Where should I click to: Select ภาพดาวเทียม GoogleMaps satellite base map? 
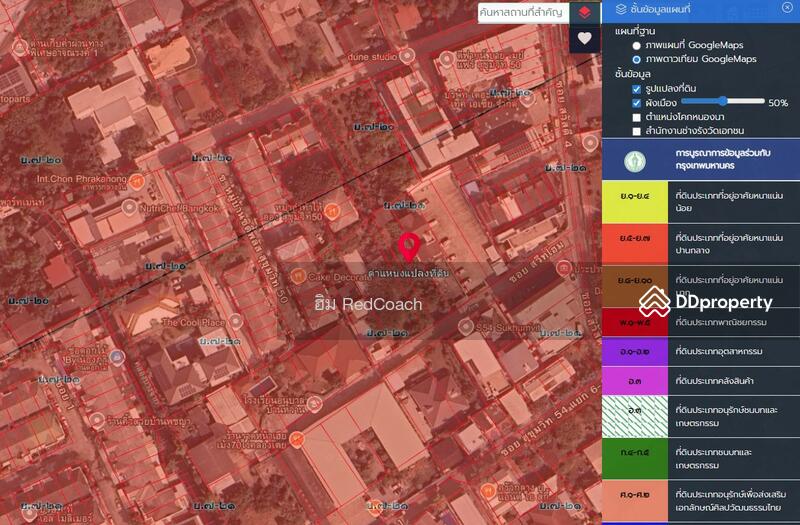(x=636, y=59)
